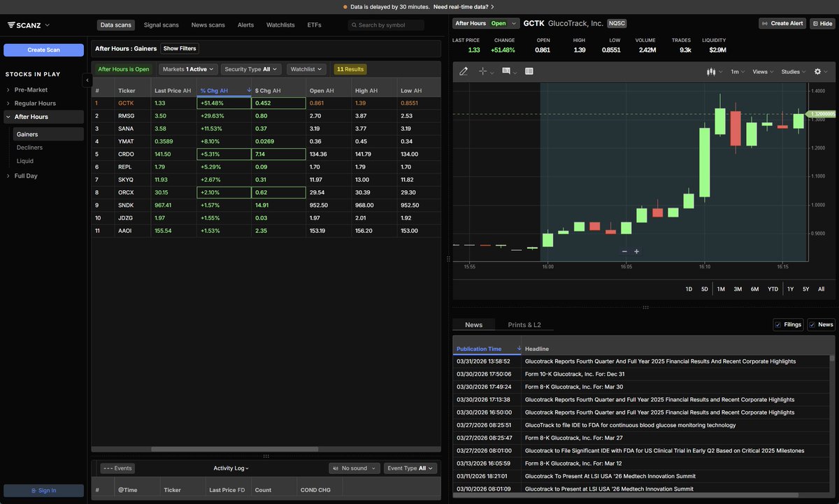Select the 3M chart range

tap(738, 289)
